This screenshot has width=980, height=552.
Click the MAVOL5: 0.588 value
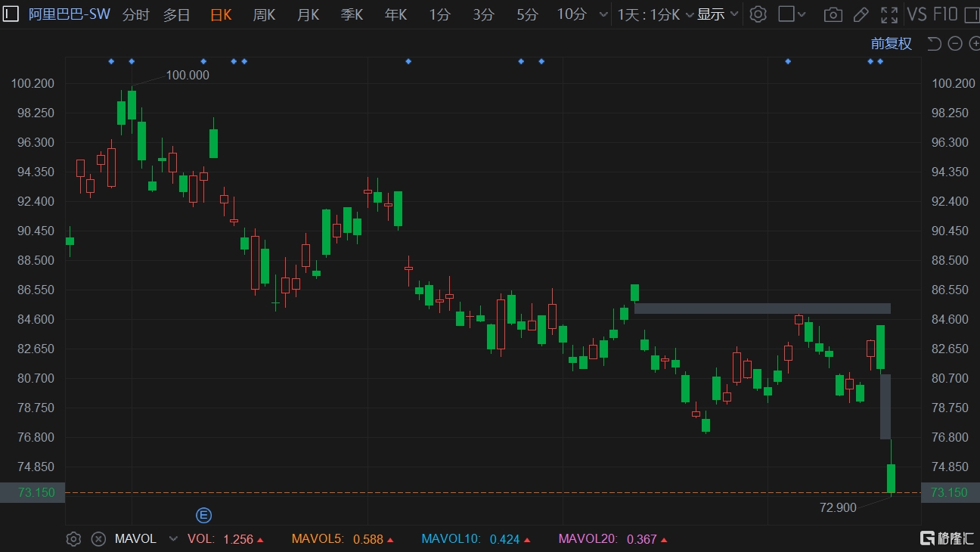[x=343, y=539]
